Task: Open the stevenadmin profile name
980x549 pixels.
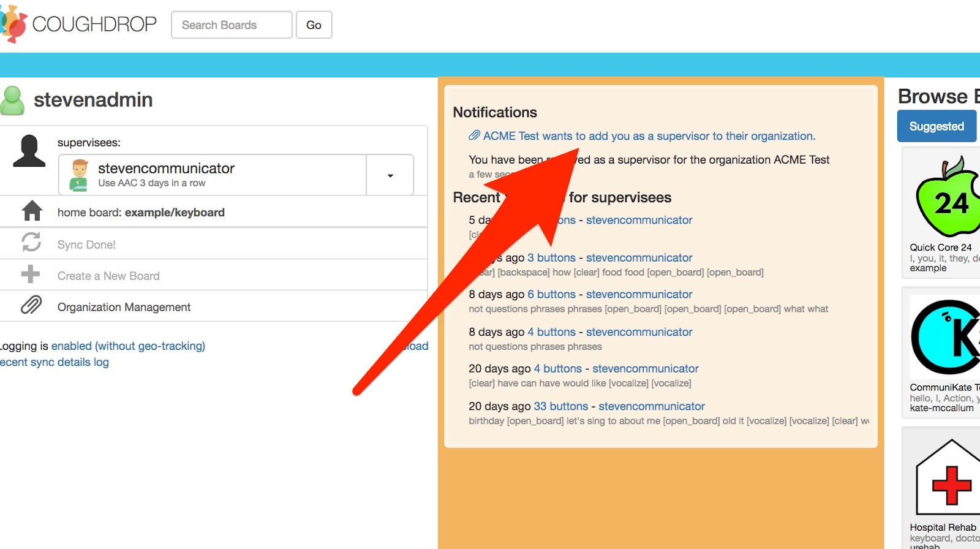Action: pyautogui.click(x=93, y=100)
